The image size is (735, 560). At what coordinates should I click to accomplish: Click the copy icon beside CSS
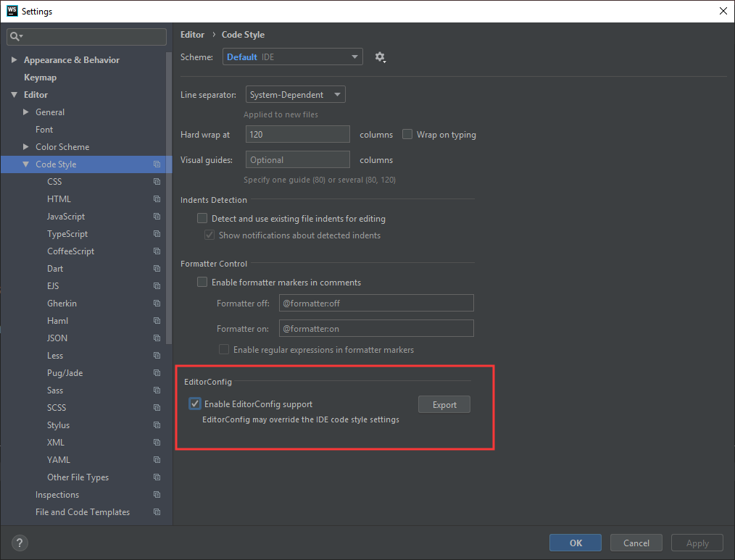coord(157,182)
